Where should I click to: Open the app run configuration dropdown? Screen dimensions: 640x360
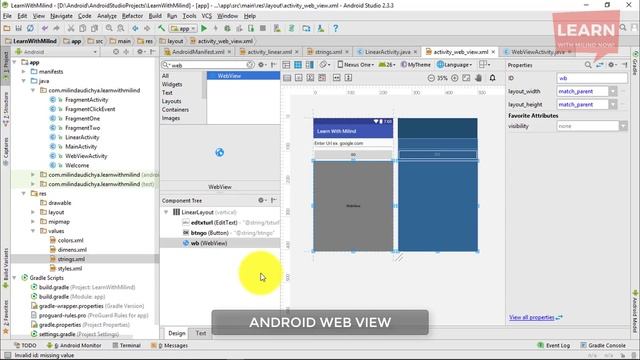[183, 29]
